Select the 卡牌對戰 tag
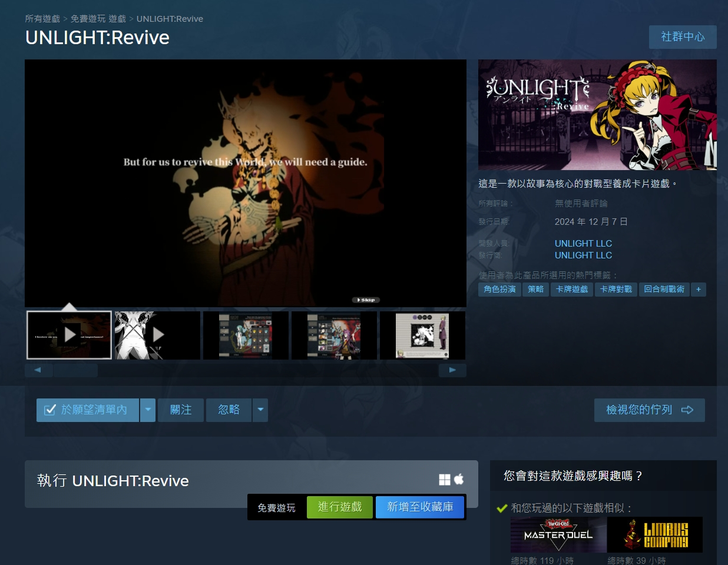The width and height of the screenshot is (728, 565). (x=616, y=290)
